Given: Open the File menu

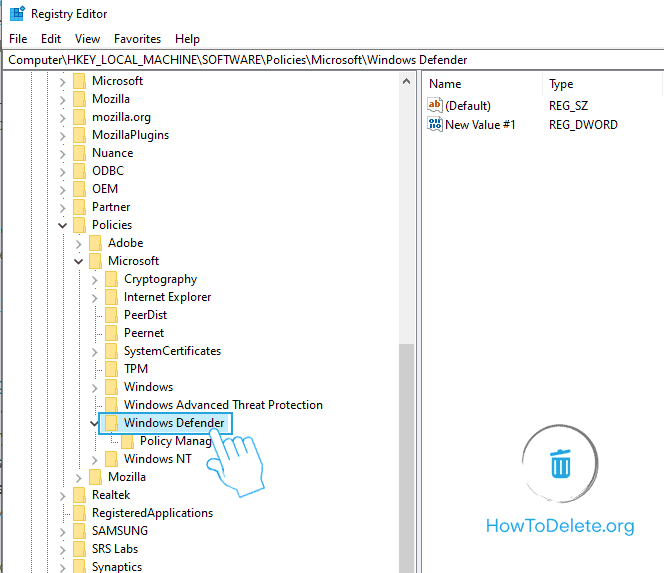Looking at the screenshot, I should [x=18, y=39].
